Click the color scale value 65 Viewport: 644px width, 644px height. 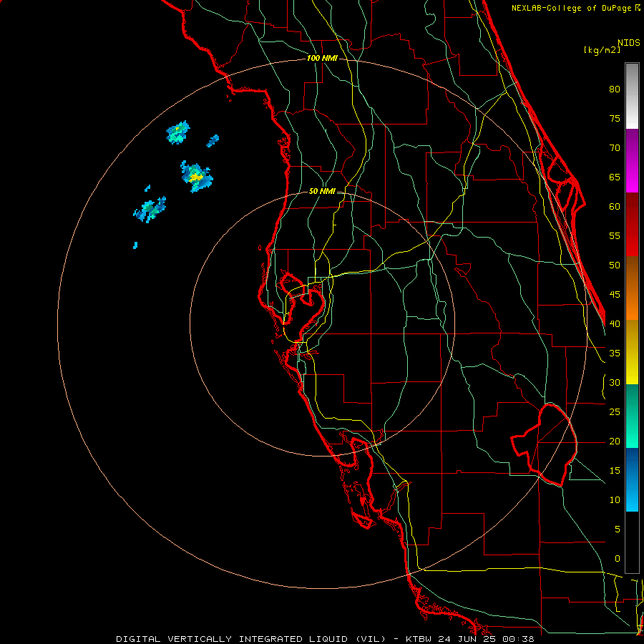click(615, 177)
